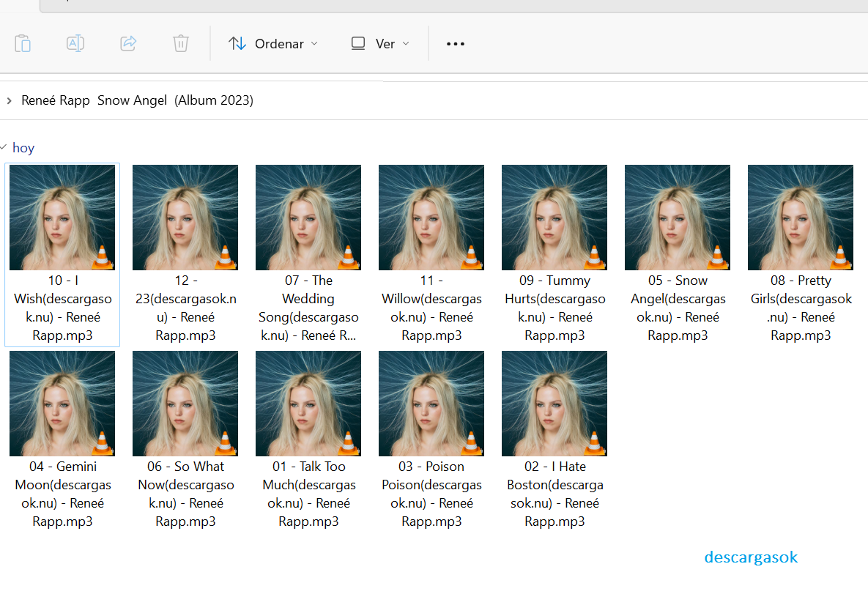The image size is (868, 605).
Task: Click the Reneé Rapp Snow Angel folder path
Action: pos(137,100)
